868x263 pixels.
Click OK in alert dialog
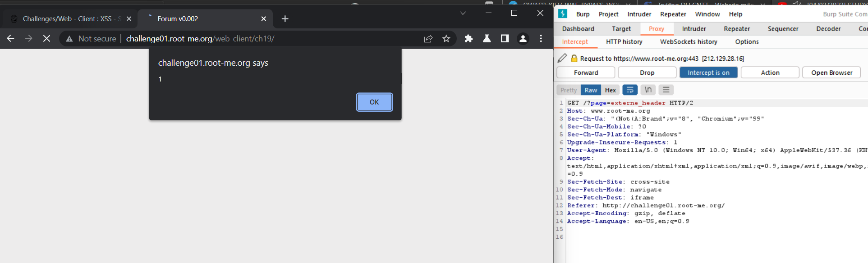click(374, 102)
